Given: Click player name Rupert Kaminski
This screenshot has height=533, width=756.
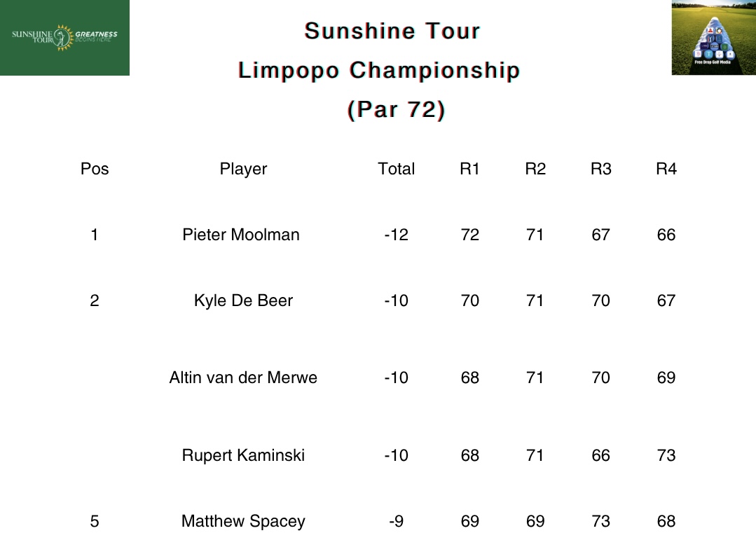Looking at the screenshot, I should coord(243,455).
